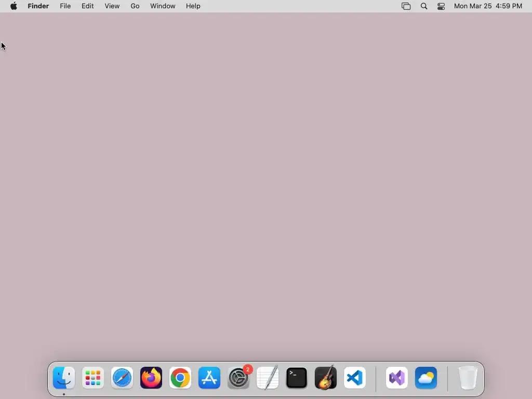Open purple Visual Studio dock icon

(x=397, y=378)
